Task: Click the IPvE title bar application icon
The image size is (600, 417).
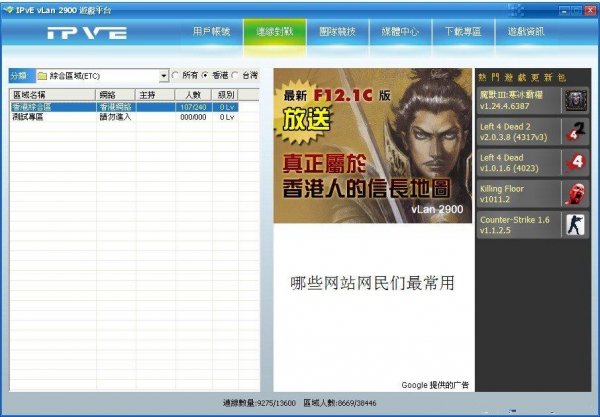Action: click(8, 10)
